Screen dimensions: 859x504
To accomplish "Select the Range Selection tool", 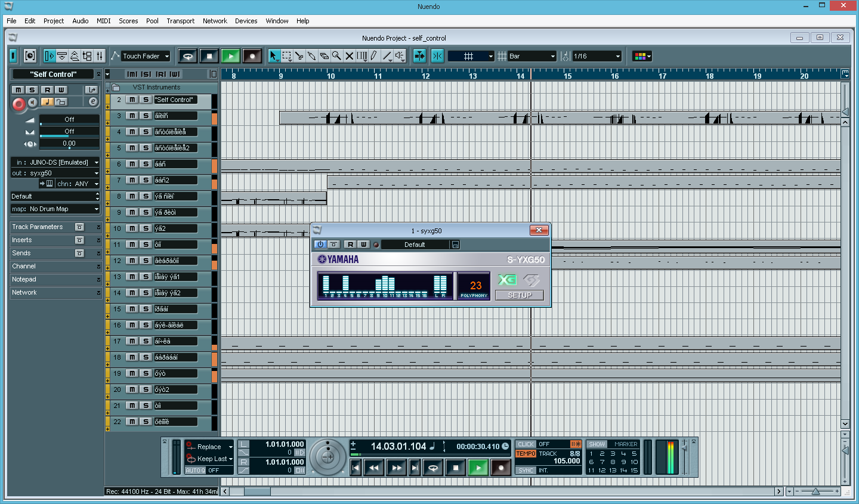I will (286, 56).
